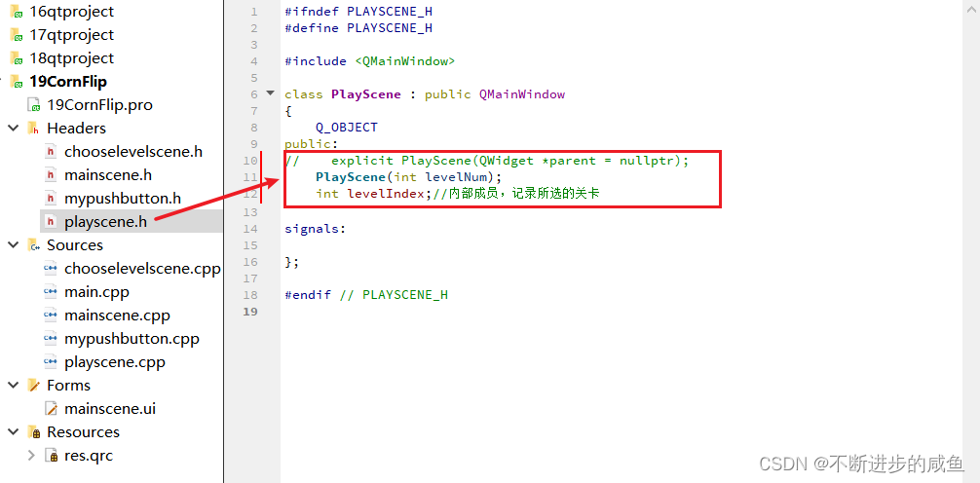
Task: Click the main.cpp file icon
Action: point(51,292)
